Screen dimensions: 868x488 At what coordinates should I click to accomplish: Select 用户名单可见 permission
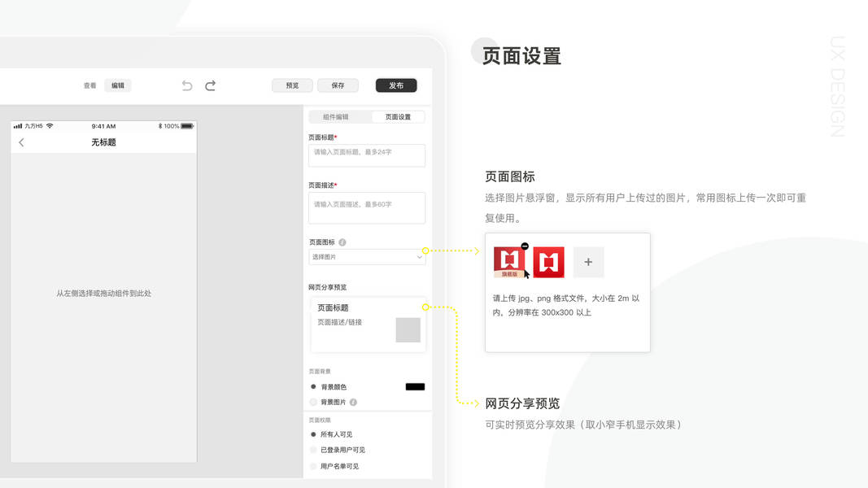313,466
